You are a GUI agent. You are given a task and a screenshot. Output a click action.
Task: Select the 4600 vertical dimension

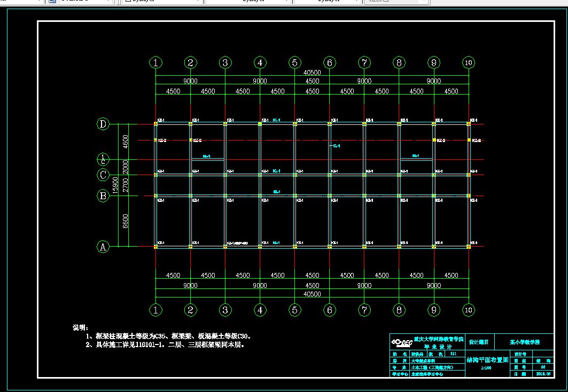pyautogui.click(x=126, y=142)
